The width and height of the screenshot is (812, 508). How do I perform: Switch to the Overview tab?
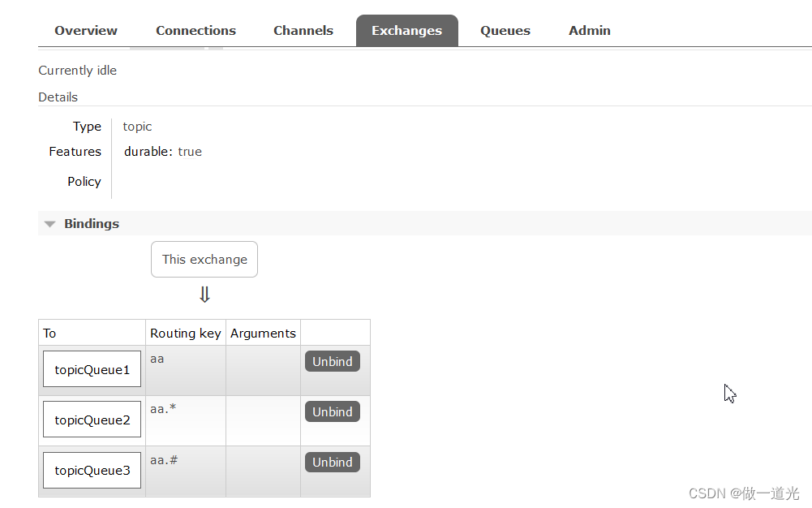[85, 30]
